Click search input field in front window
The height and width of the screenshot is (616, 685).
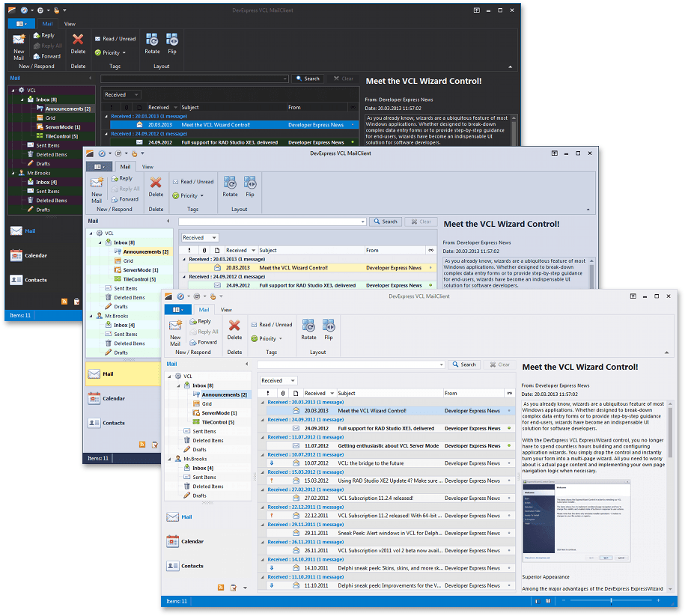click(x=351, y=365)
